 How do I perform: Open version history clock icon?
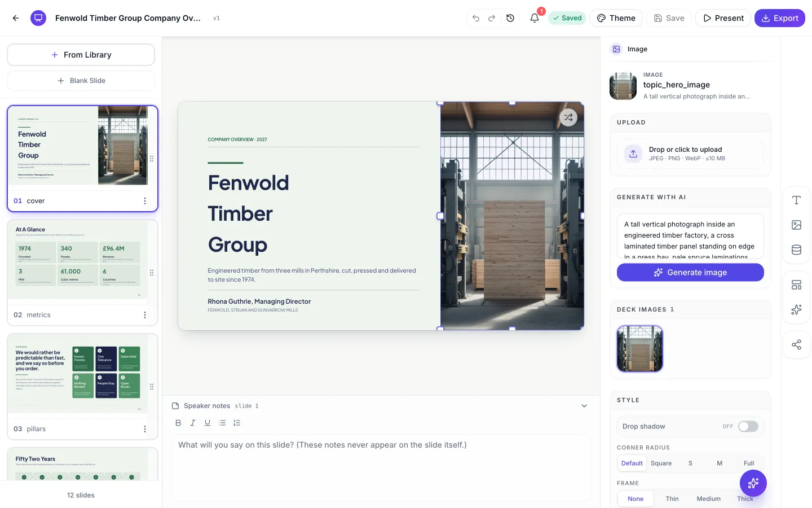click(x=510, y=18)
